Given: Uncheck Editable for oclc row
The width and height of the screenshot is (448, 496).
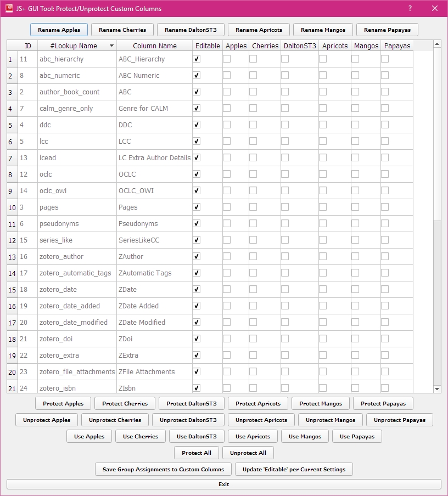Looking at the screenshot, I should point(197,174).
